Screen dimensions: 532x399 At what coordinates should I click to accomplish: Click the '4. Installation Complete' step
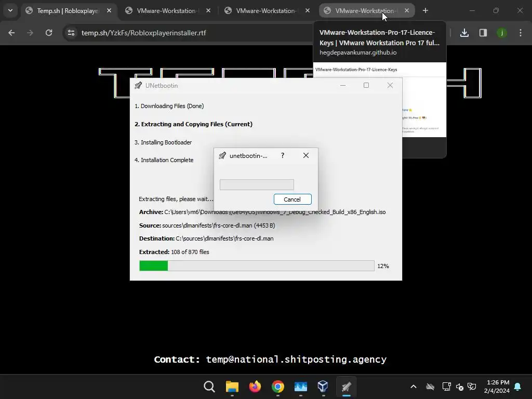pyautogui.click(x=164, y=160)
